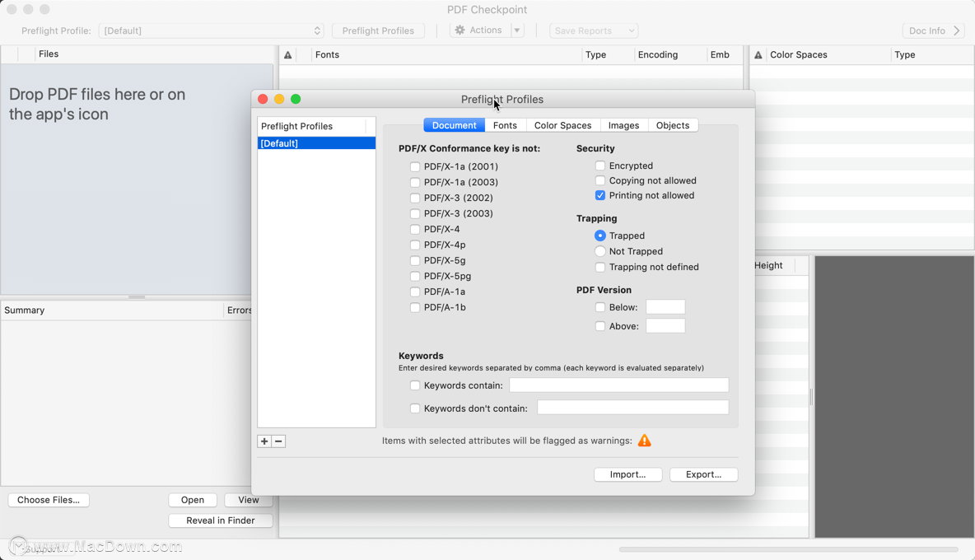Click the warning column icon beside Fonts
This screenshot has width=975, height=560.
click(288, 54)
